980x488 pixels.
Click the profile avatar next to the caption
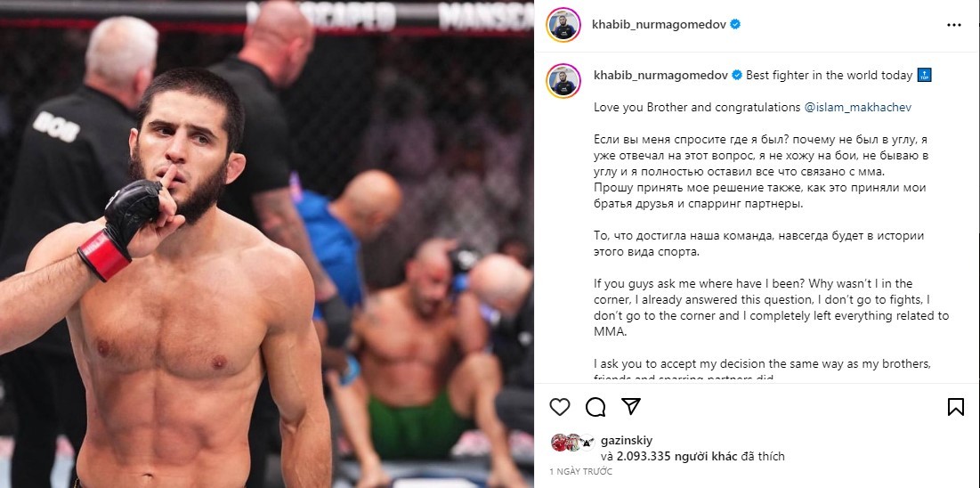click(x=563, y=81)
